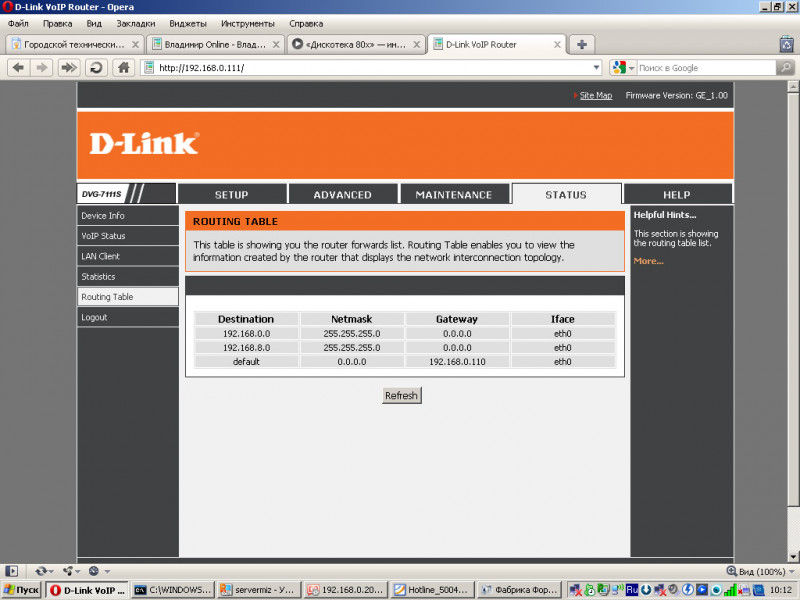Open the Вид menu
800x600 pixels.
pos(94,23)
